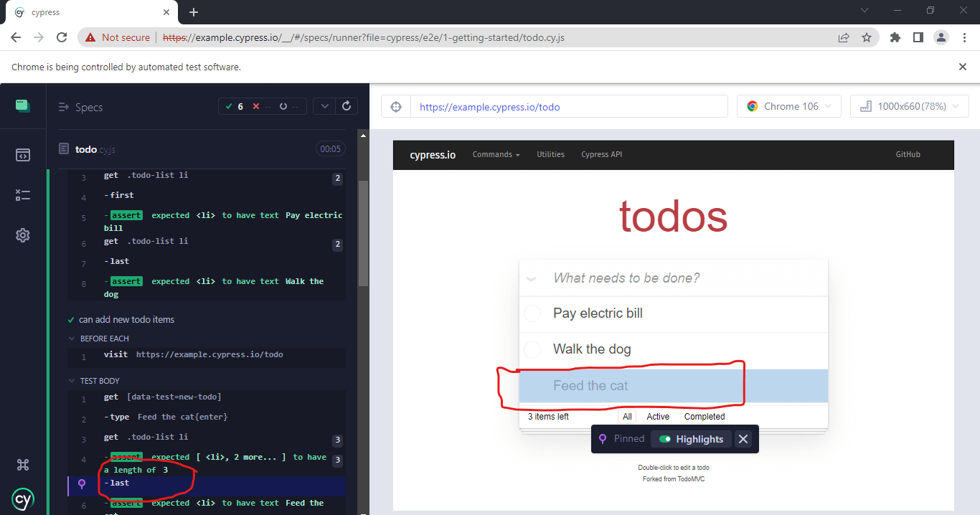
Task: Click the 00:05 test duration badge
Action: 331,149
